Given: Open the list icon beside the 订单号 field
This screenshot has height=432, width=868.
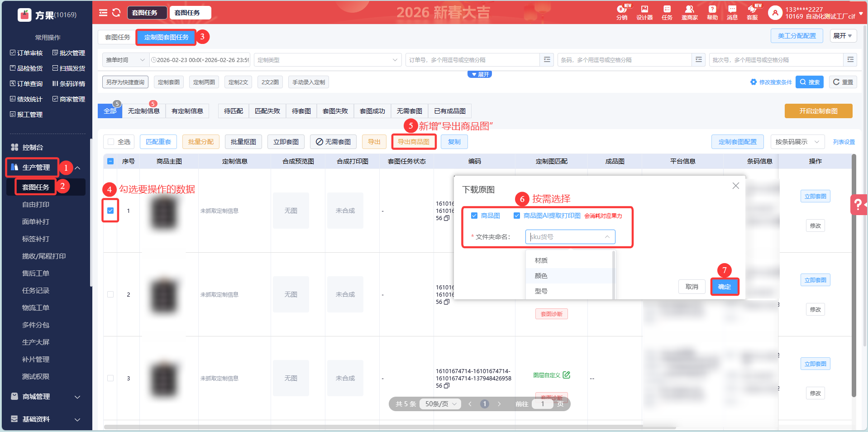Looking at the screenshot, I should 547,60.
